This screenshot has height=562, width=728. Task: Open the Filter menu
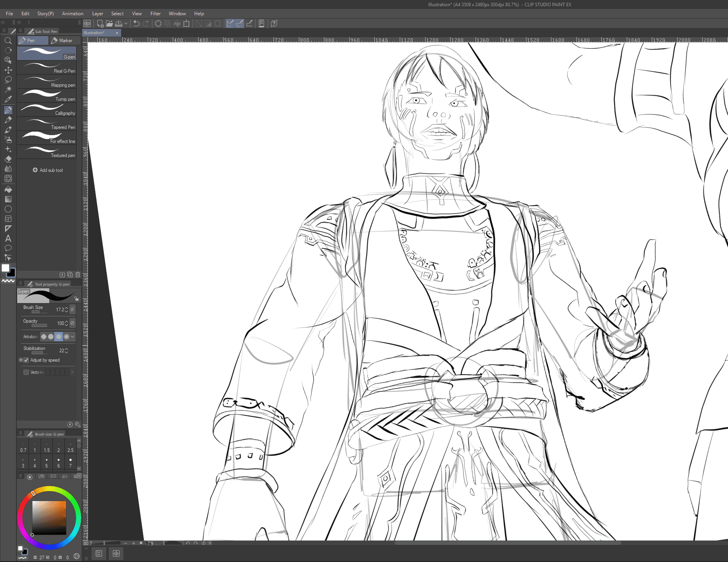point(155,14)
